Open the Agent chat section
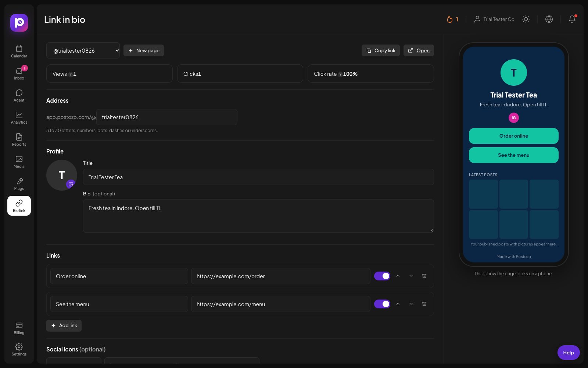Viewport: 588px width, 368px height. coord(19,96)
